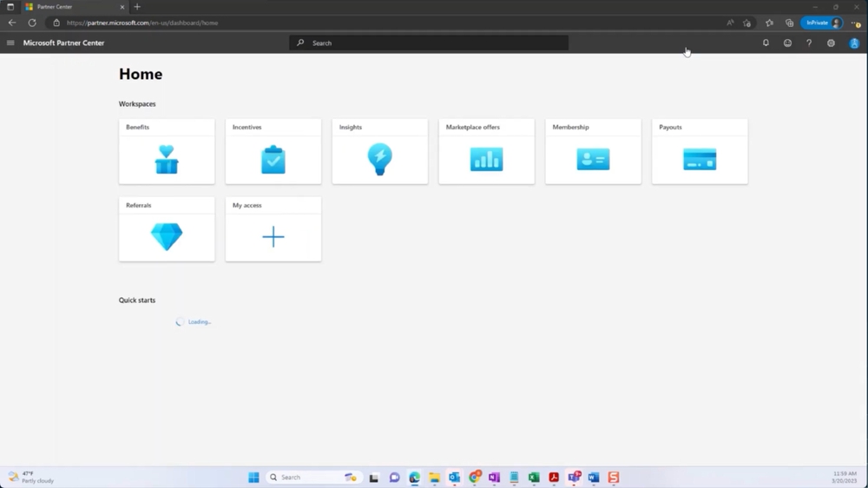
Task: Expand the hamburger navigation menu
Action: click(10, 43)
